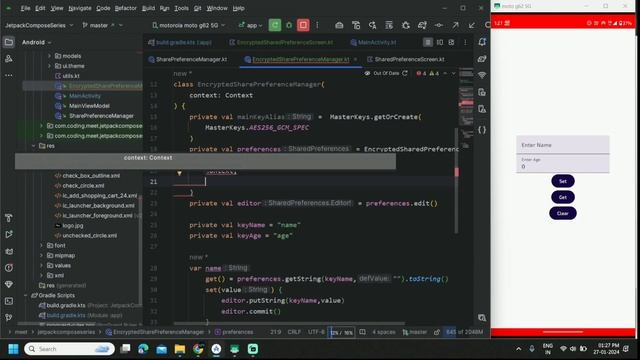This screenshot has width=640, height=360.
Task: Click the more tool windows ellipsis icon
Action: tap(9, 76)
